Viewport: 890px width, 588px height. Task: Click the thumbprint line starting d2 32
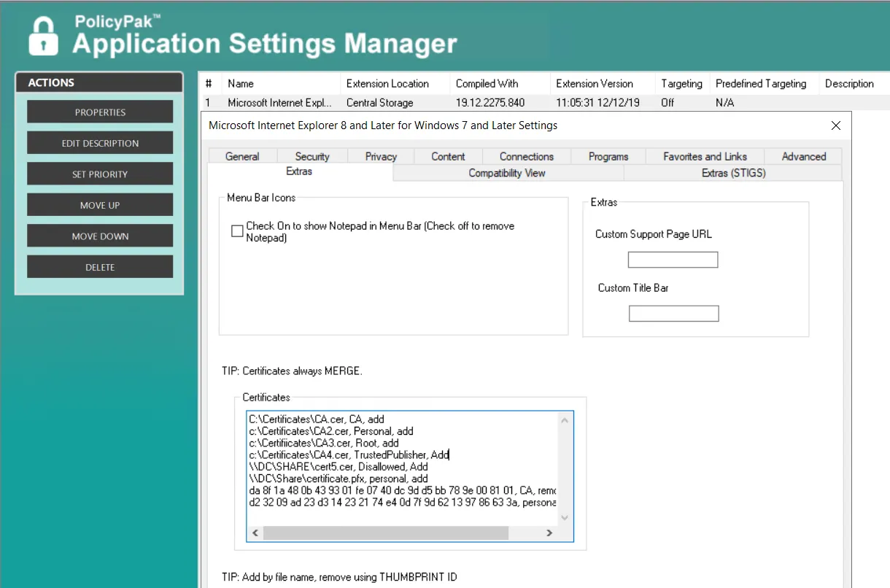tap(403, 502)
